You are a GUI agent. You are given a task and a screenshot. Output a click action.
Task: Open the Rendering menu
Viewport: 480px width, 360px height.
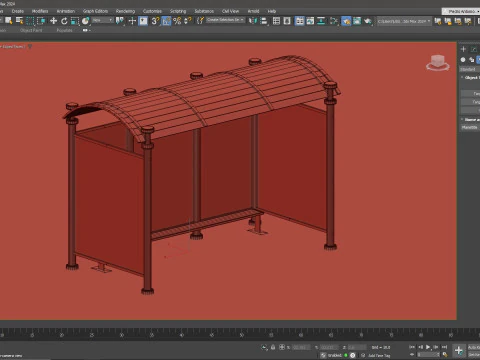[x=125, y=11]
